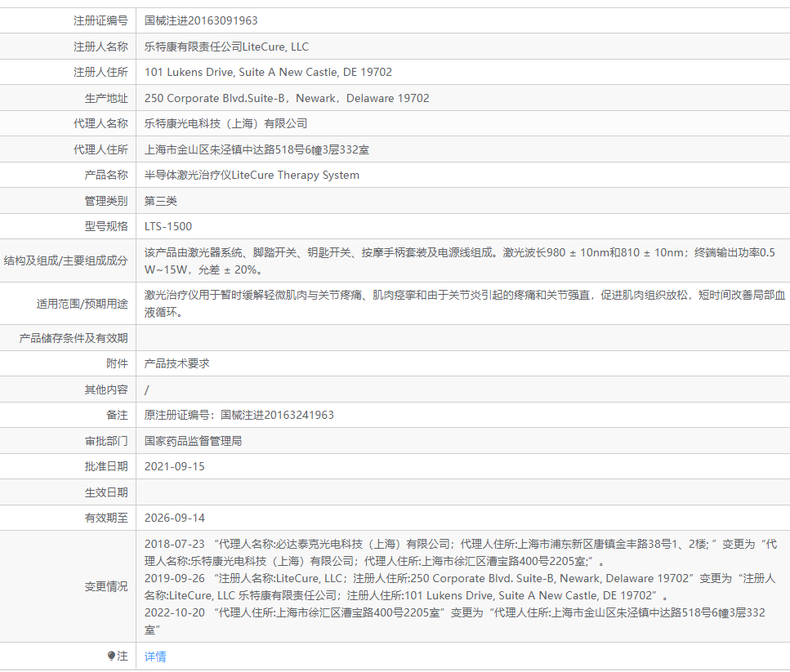Screen dimensions: 790x672
Task: Click the 结构及组成/主要组成成分 label
Action: pos(65,260)
